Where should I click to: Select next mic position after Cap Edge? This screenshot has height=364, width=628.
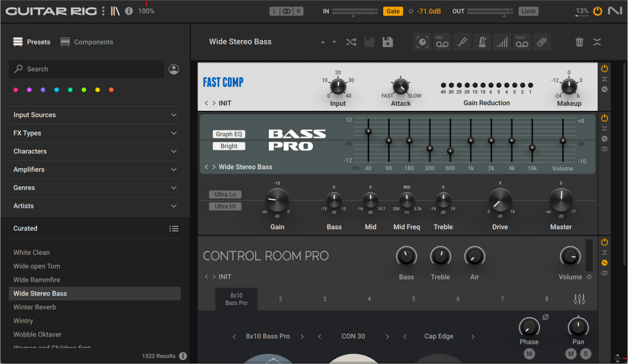point(472,337)
